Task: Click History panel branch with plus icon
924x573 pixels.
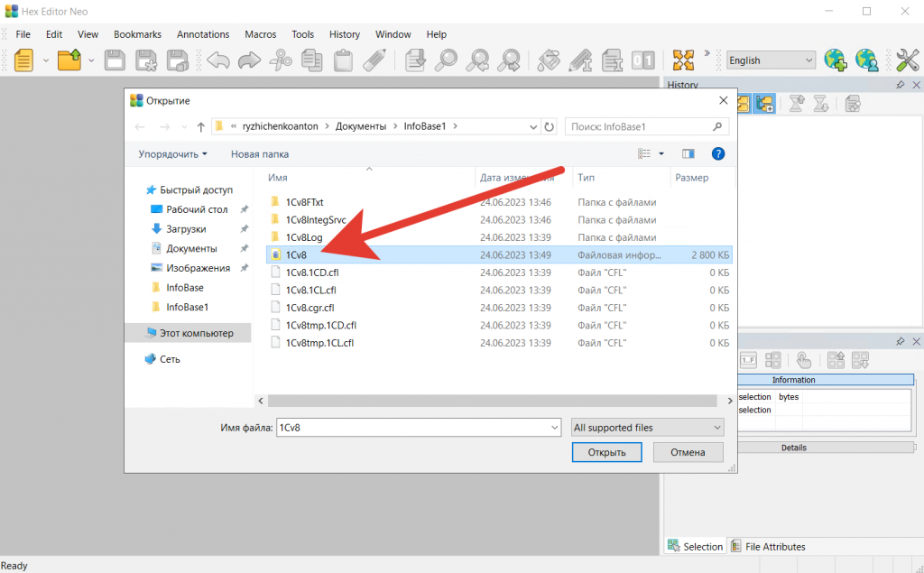Action: click(x=764, y=105)
